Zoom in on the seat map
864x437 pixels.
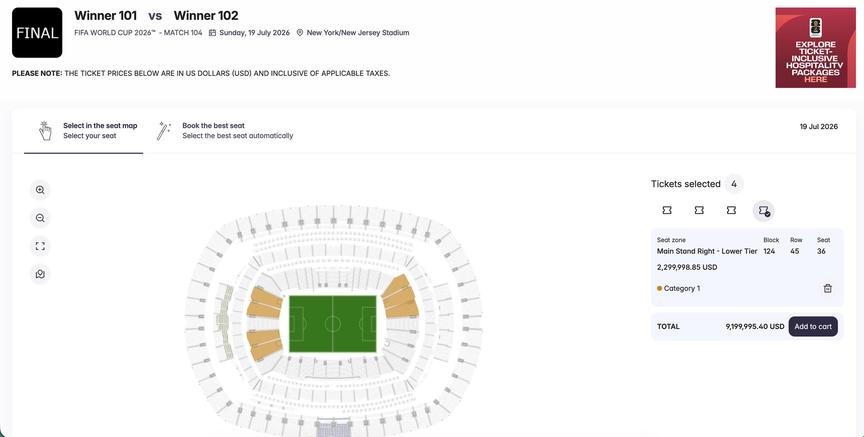point(40,190)
